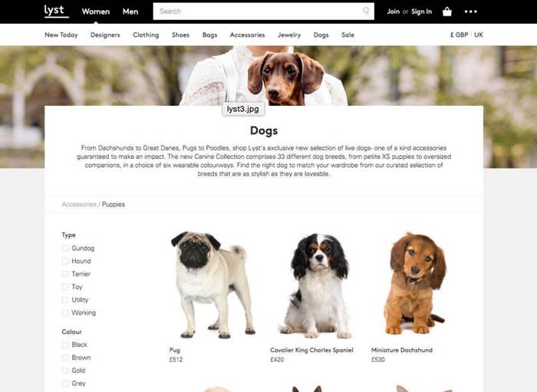Open the three-dots more menu

470,12
